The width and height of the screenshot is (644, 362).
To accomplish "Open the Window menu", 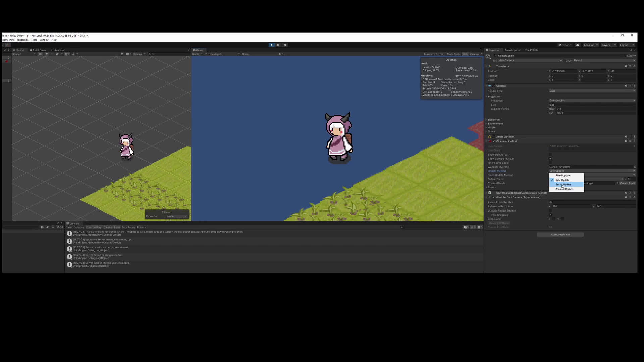I will pyautogui.click(x=44, y=40).
